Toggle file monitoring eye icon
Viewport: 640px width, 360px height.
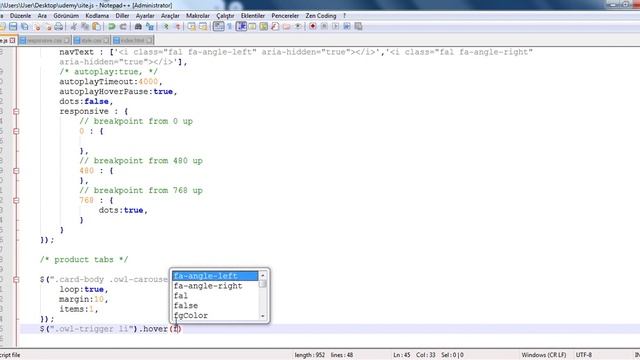point(298,27)
